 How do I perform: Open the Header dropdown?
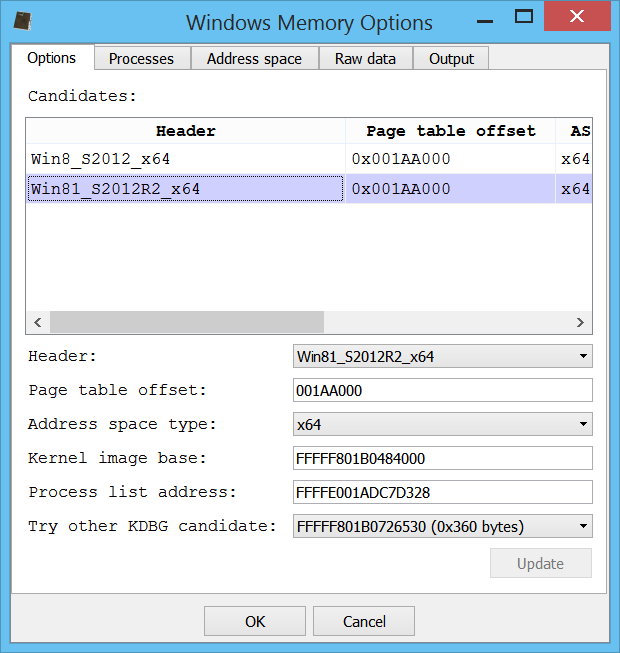(443, 356)
